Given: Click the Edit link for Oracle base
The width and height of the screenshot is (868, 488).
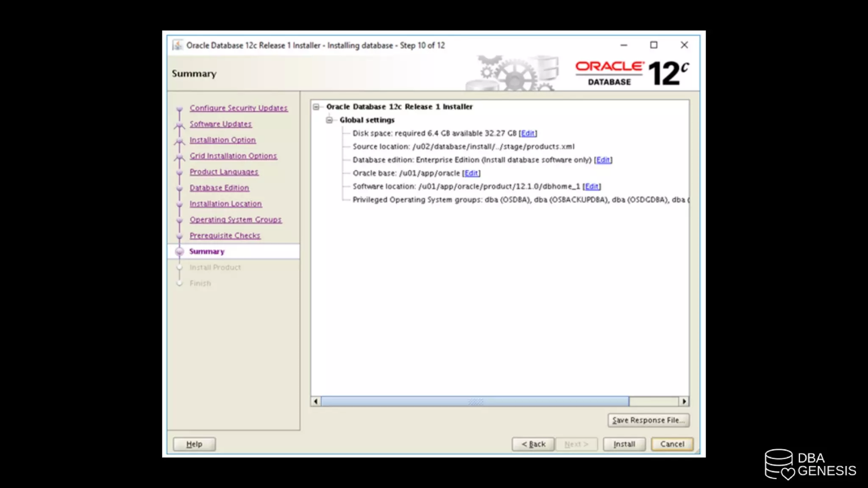Looking at the screenshot, I should pyautogui.click(x=471, y=173).
